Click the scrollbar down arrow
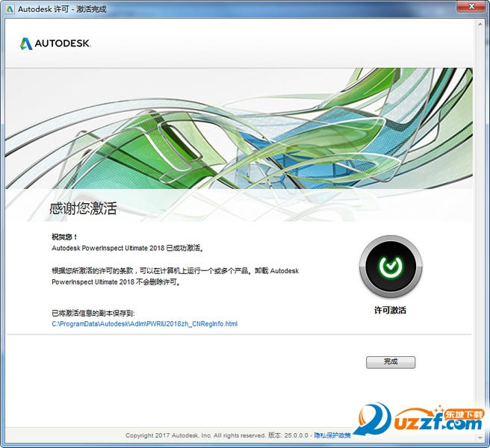 [480, 438]
